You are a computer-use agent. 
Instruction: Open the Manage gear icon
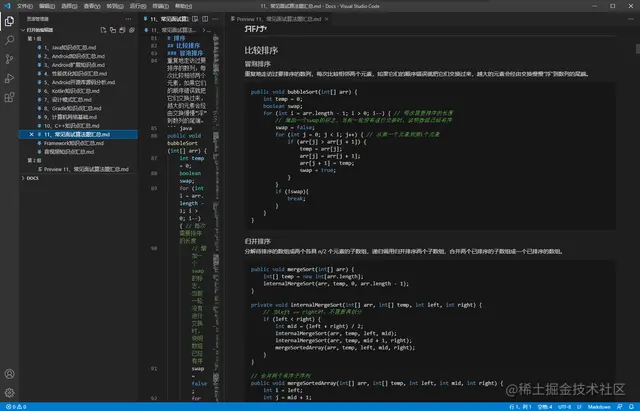click(x=9, y=393)
